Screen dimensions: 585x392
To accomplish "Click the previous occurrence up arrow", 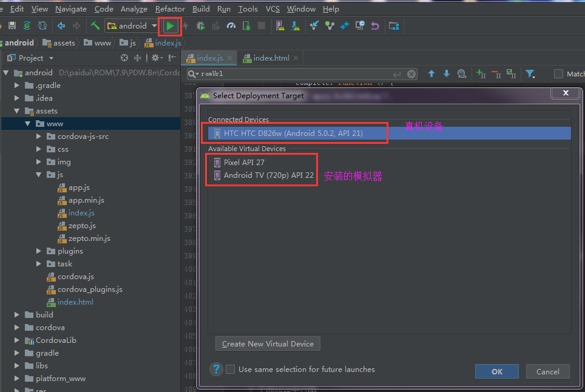I will [431, 74].
